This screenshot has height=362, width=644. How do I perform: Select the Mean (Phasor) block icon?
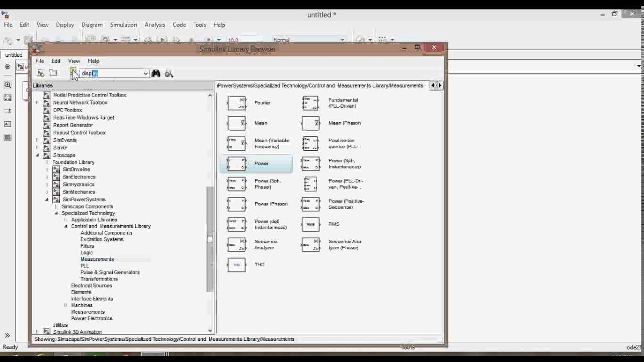click(310, 123)
